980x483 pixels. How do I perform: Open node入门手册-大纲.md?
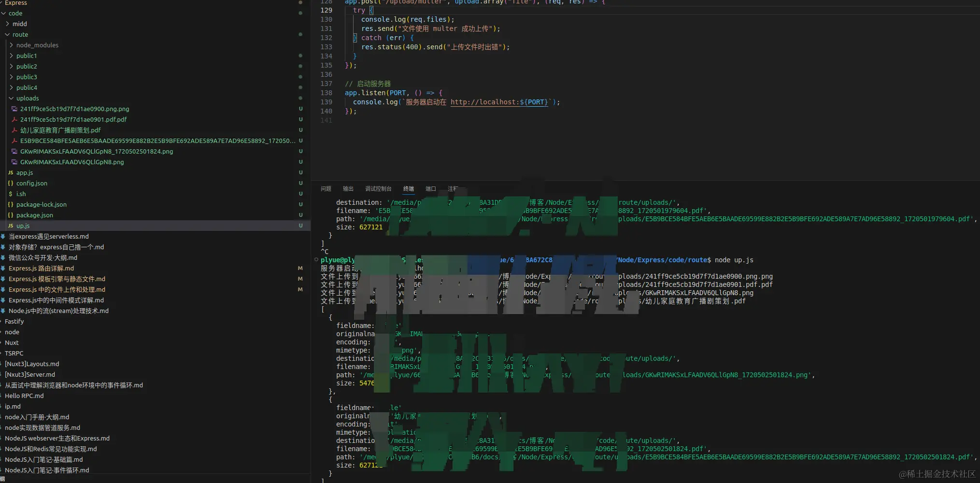tap(37, 417)
